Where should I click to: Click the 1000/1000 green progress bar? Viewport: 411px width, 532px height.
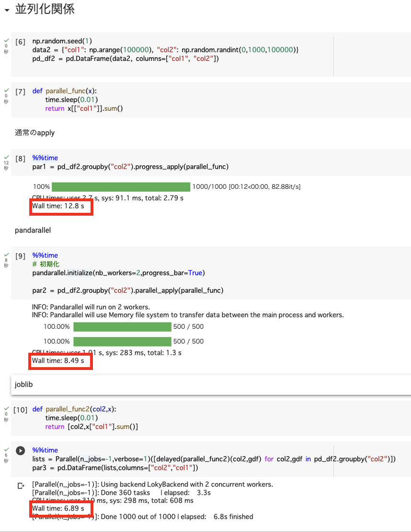tap(121, 186)
